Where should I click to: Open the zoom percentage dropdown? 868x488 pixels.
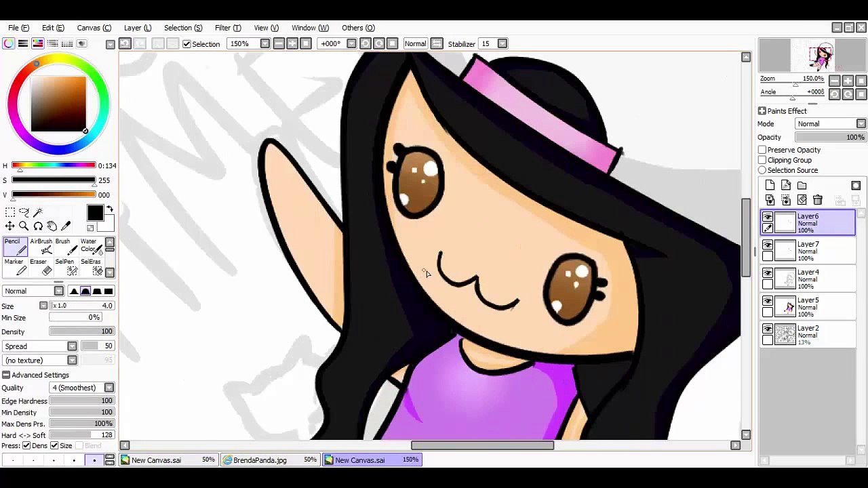[265, 43]
